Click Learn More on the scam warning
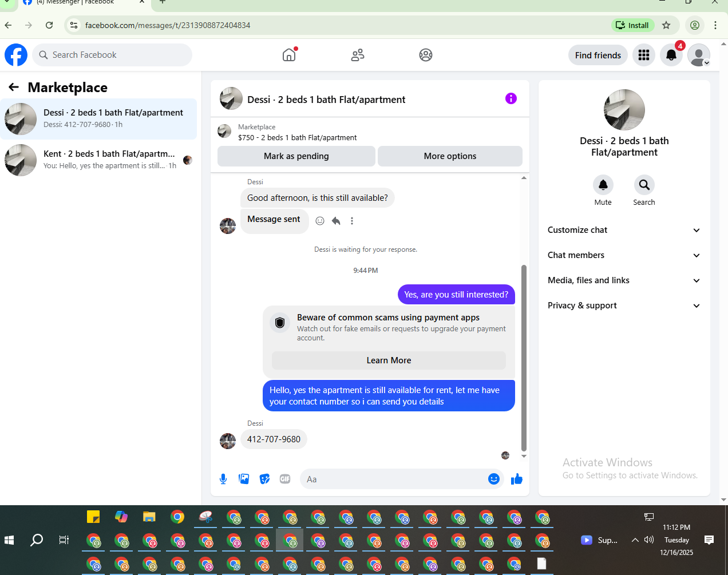The width and height of the screenshot is (728, 575). point(389,360)
